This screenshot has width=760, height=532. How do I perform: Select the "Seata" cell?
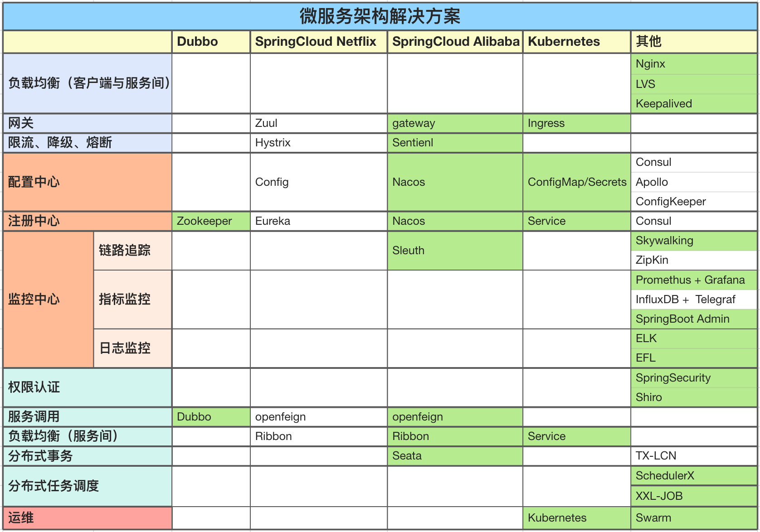455,456
